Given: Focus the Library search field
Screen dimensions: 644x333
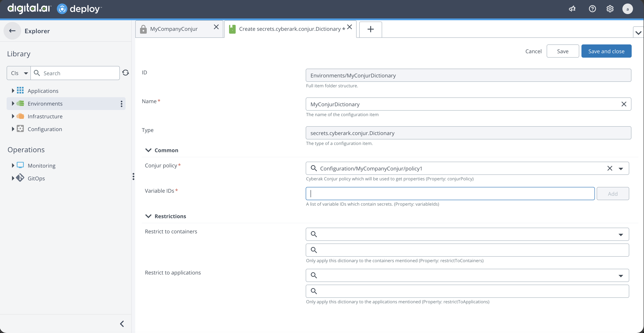Looking at the screenshot, I should click(75, 73).
